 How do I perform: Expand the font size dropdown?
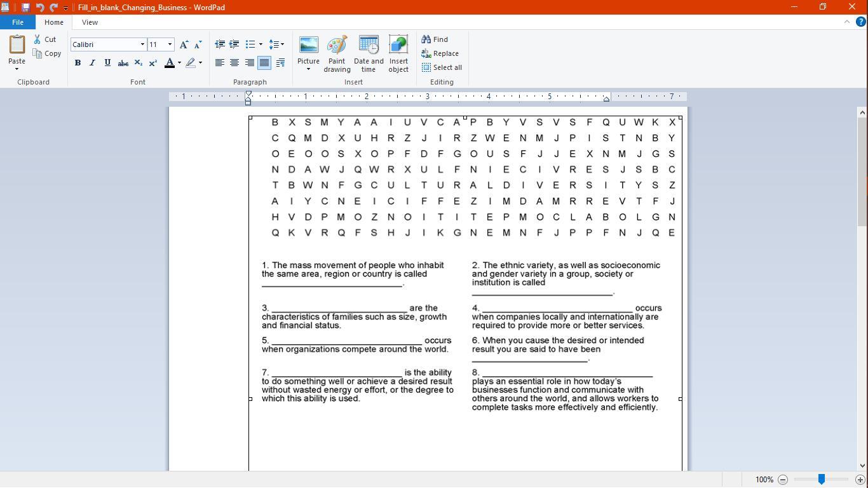pos(170,44)
